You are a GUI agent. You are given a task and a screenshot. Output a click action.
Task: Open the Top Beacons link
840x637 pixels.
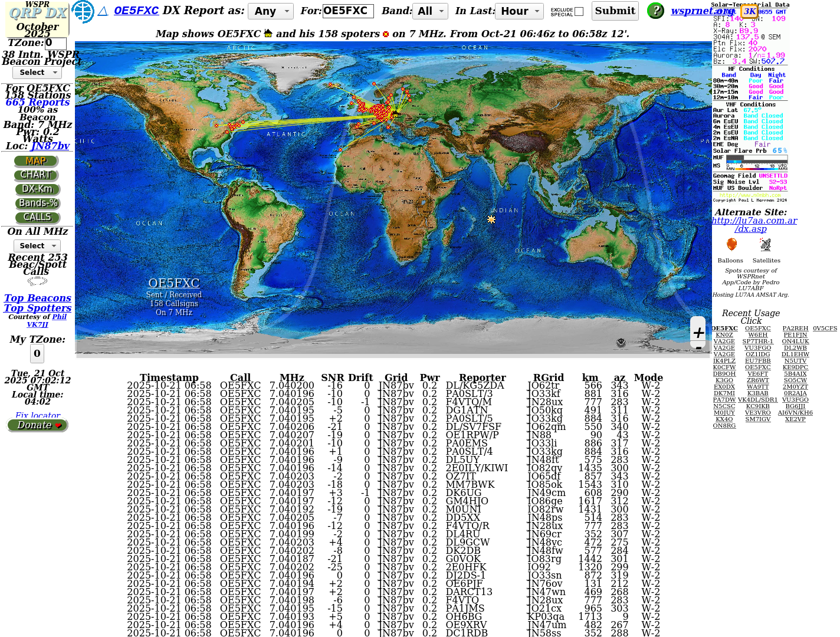click(38, 298)
